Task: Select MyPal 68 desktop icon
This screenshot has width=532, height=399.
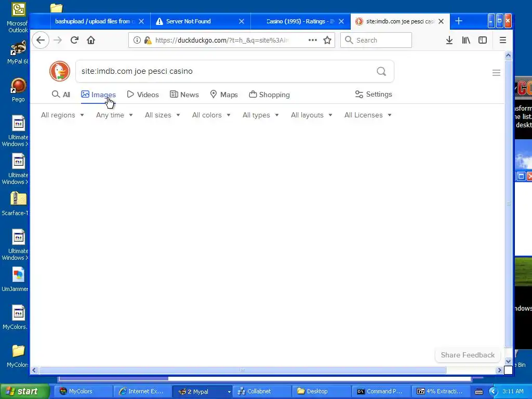Action: 18,52
